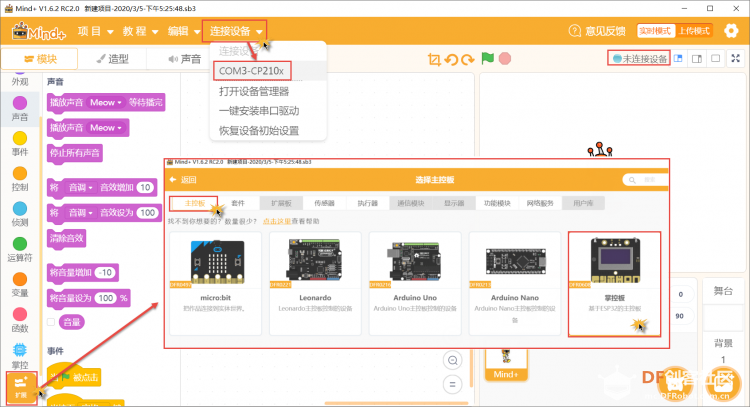Open Meow dropdown in 播放声音 等待播完 block
Screen dimensions: 750x407
[x=106, y=102]
